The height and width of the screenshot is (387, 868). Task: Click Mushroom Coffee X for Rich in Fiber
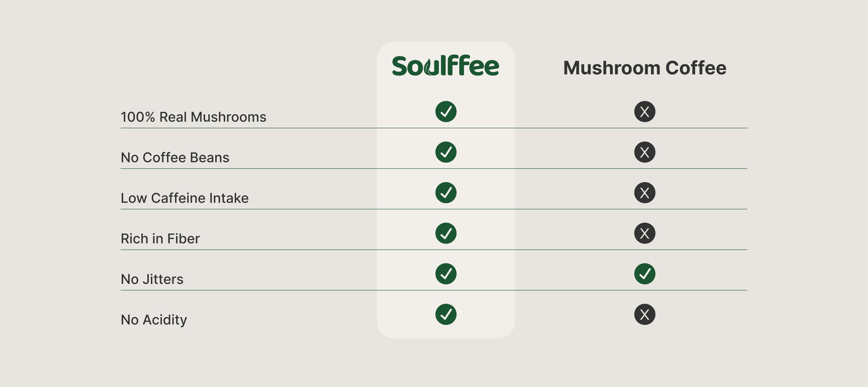pyautogui.click(x=645, y=233)
